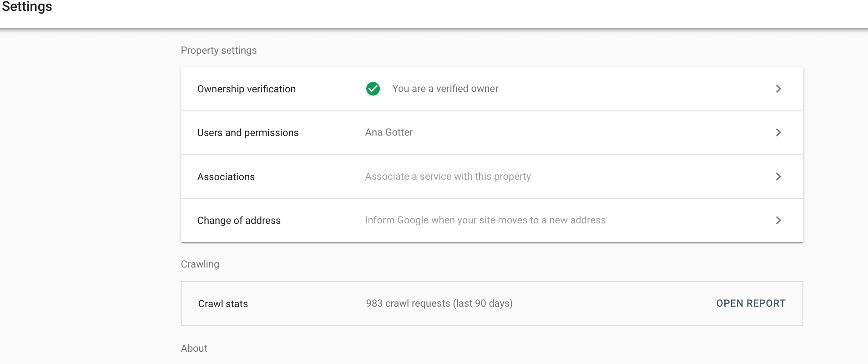868x364 pixels.
Task: Click the Settings page title
Action: (27, 7)
